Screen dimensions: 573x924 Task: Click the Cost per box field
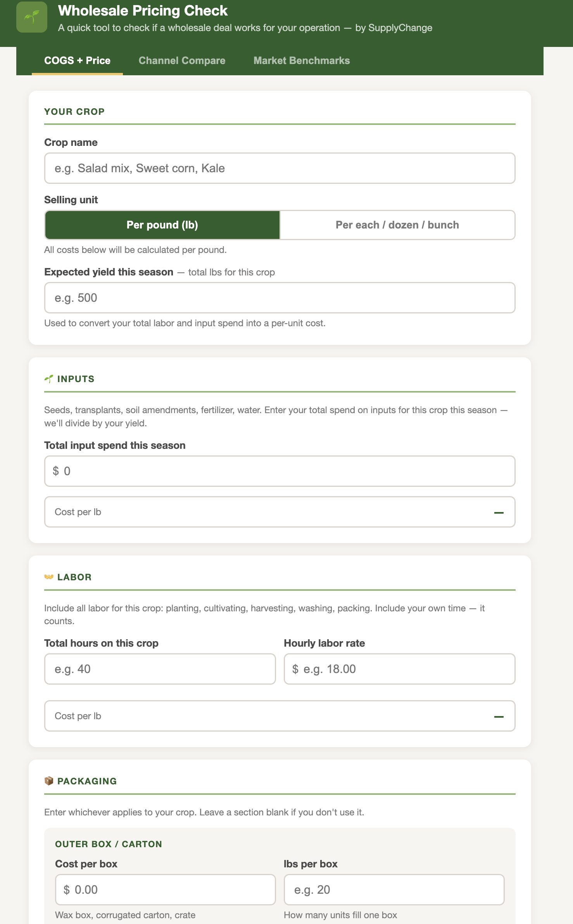coord(165,889)
